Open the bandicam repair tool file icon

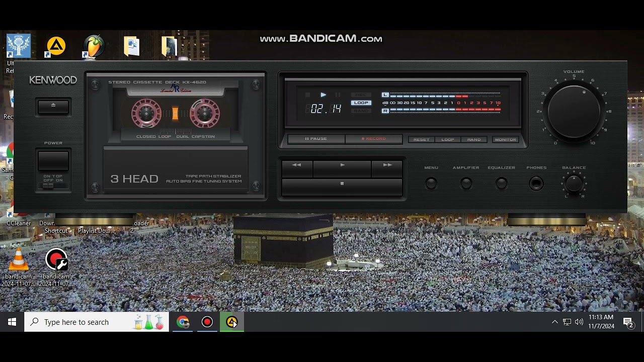pyautogui.click(x=56, y=267)
